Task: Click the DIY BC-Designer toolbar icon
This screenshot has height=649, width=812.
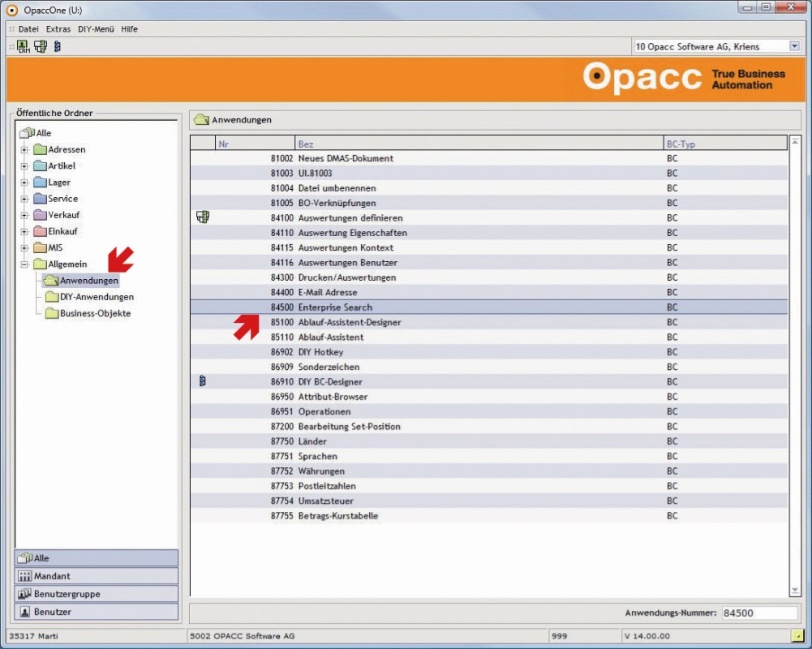Action: tap(56, 46)
